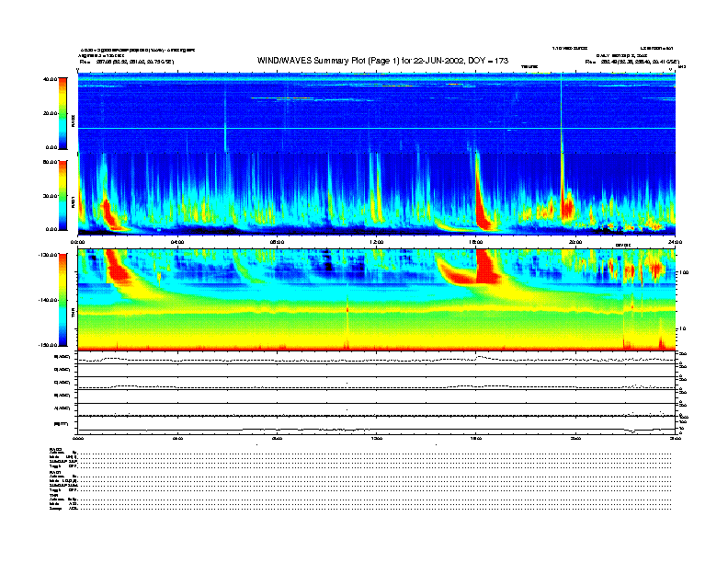Select the top RAD2 color scale bar
728x563 pixels.
(63, 113)
